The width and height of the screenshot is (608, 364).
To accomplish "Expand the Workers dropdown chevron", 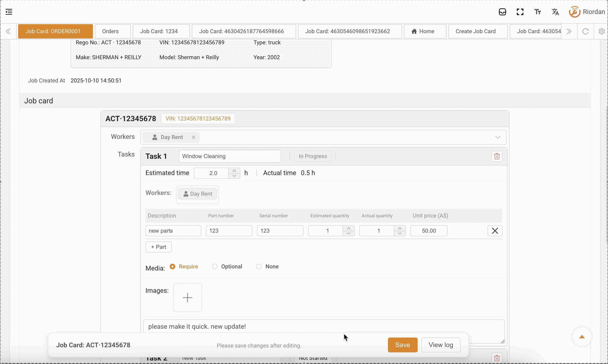I will pos(498,137).
